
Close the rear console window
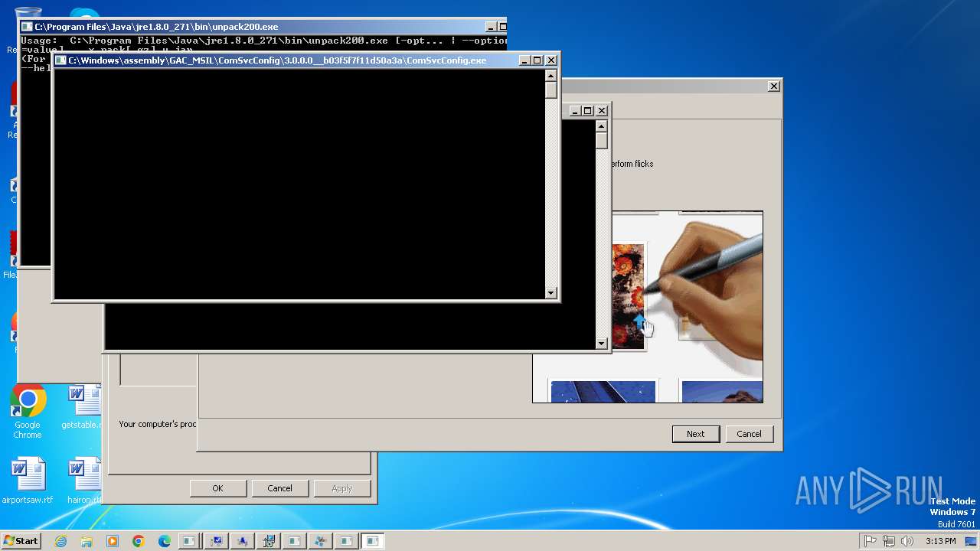pos(602,111)
